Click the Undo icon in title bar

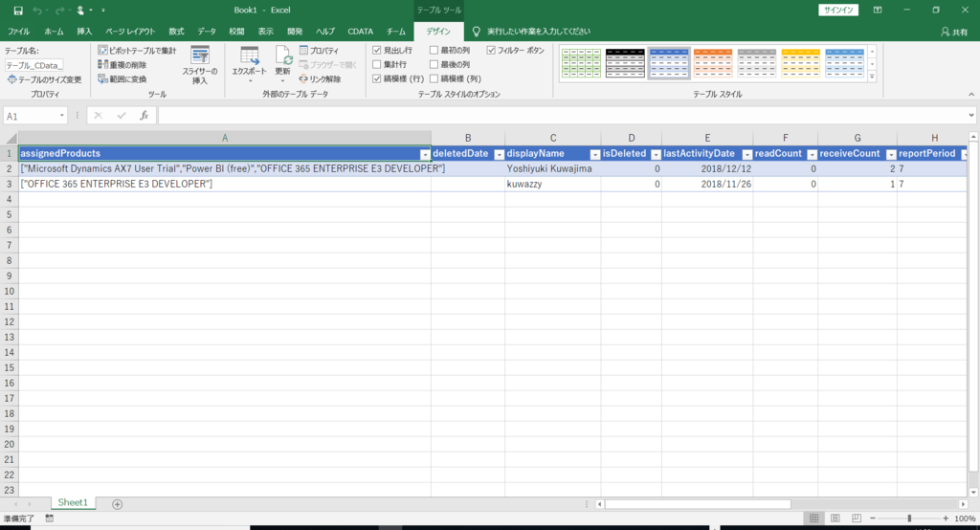tap(37, 11)
